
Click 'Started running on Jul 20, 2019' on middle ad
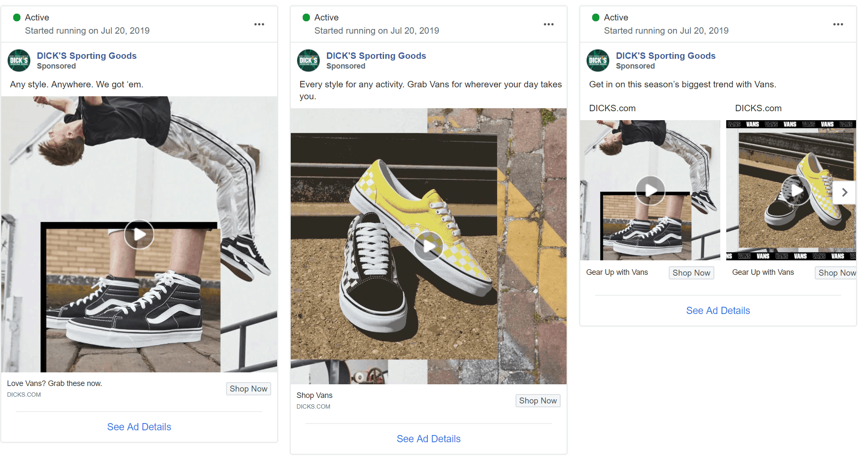point(377,31)
